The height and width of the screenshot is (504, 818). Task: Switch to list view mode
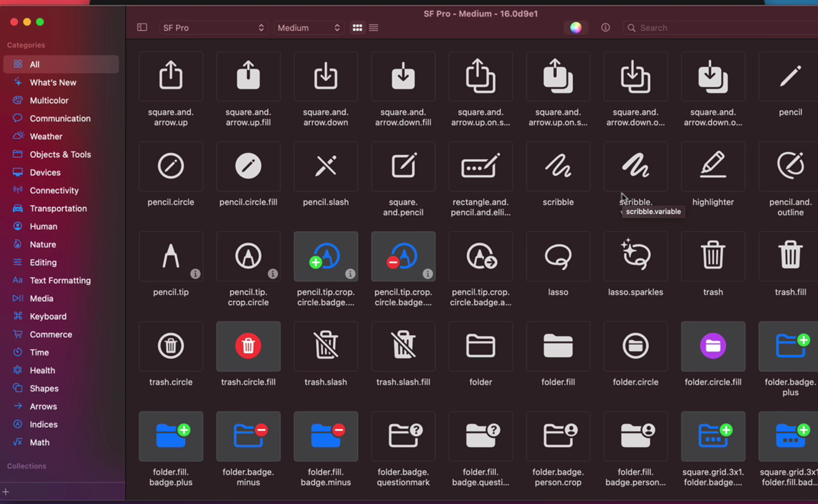pyautogui.click(x=373, y=28)
